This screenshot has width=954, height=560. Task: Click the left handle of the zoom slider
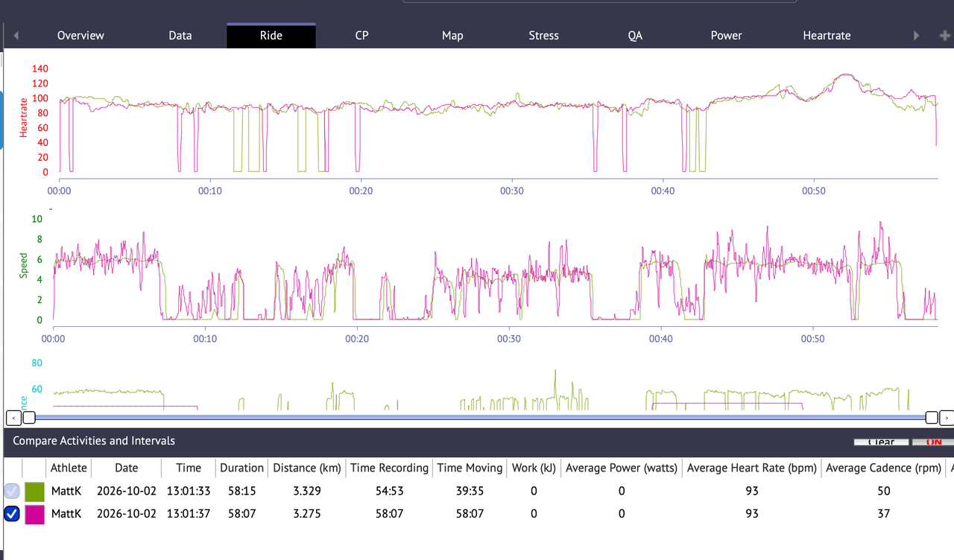(x=29, y=418)
